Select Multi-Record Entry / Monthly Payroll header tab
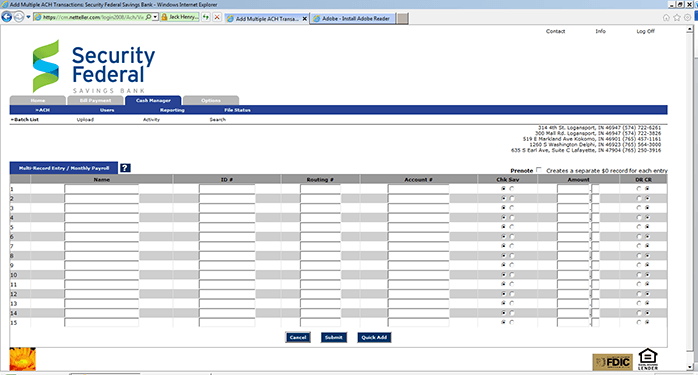The image size is (698, 375). 64,168
